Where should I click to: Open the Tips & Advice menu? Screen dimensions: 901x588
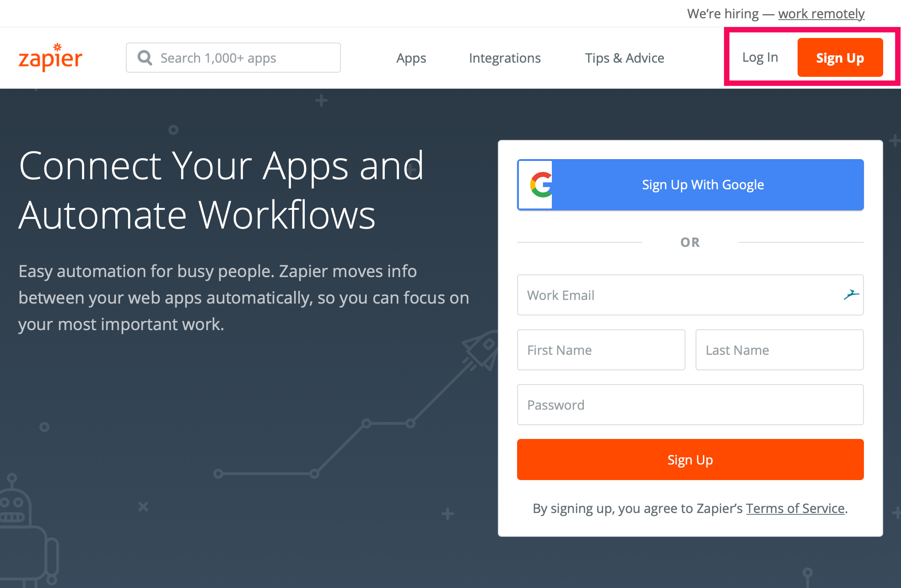pyautogui.click(x=625, y=58)
